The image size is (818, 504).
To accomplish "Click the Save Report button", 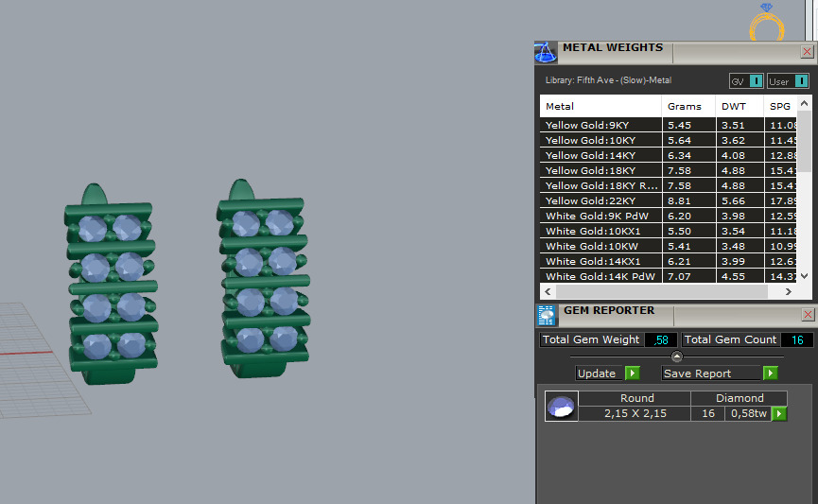I will [711, 374].
